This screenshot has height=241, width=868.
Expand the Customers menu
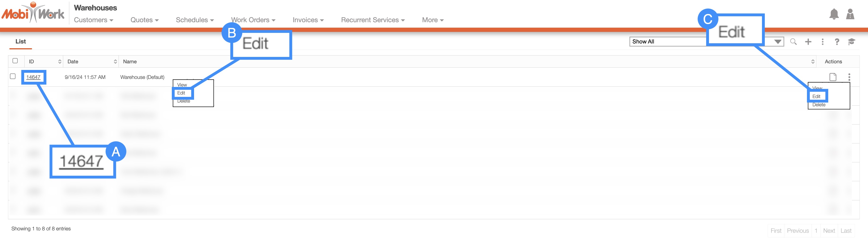coord(93,20)
